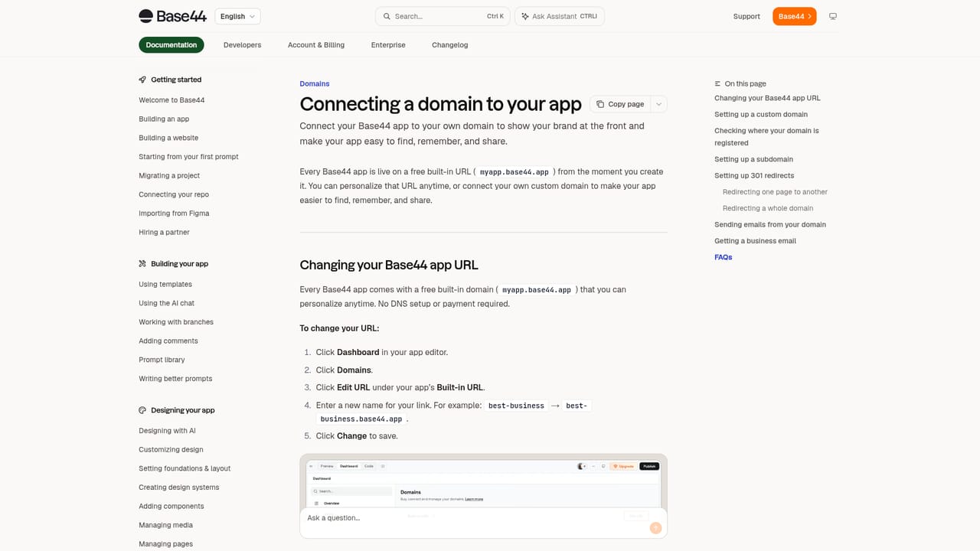Jump to Redirecting a whole domain
The width and height of the screenshot is (980, 551).
[768, 208]
